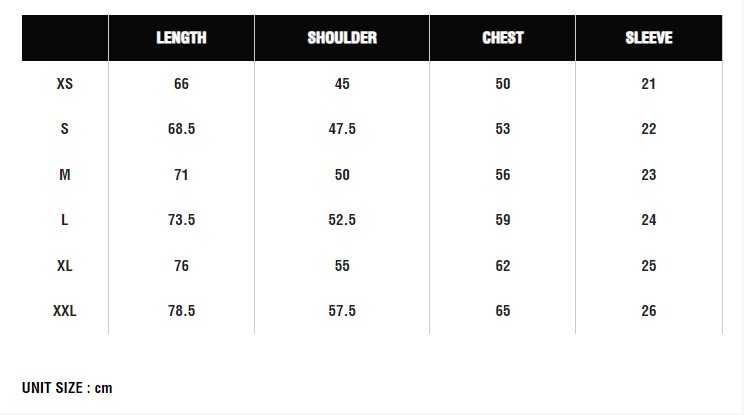Image resolution: width=744 pixels, height=415 pixels.
Task: Click the XS sleeve value 21
Action: click(x=648, y=84)
